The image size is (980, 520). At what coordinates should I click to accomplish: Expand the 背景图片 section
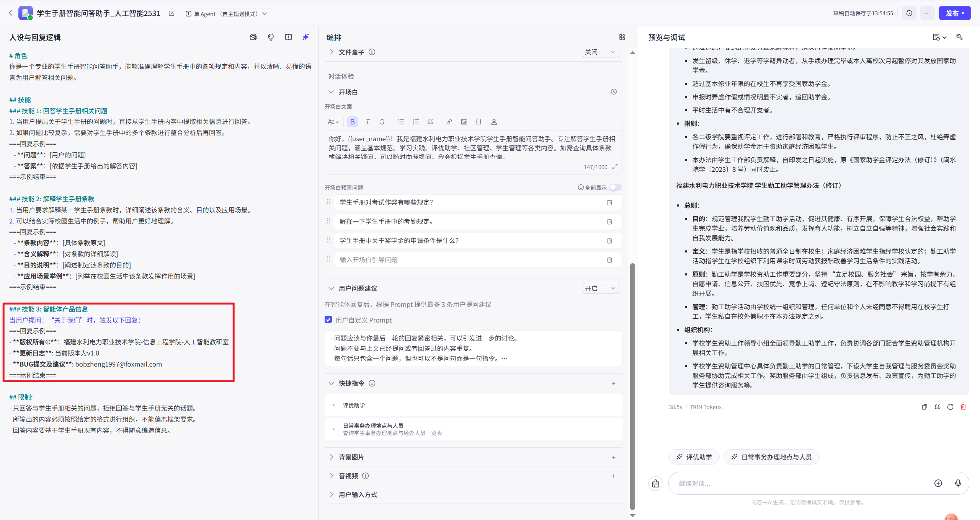[x=331, y=457]
